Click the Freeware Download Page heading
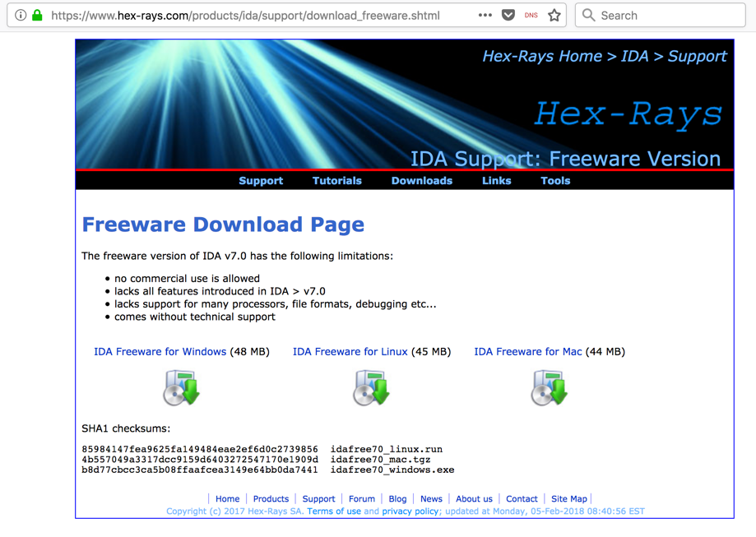756x537 pixels. click(x=223, y=225)
